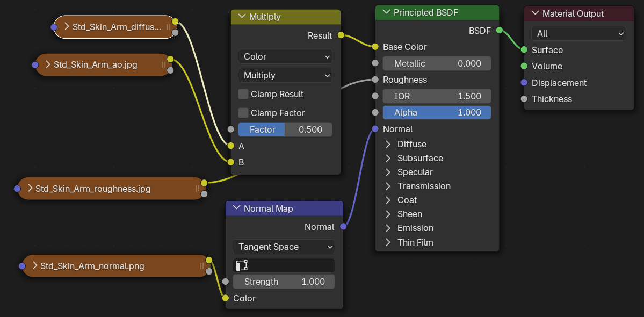Screen dimensions: 644x317
Task: Click color output socket of Std_Skin_Arm_normal.png node
Action: click(x=208, y=260)
